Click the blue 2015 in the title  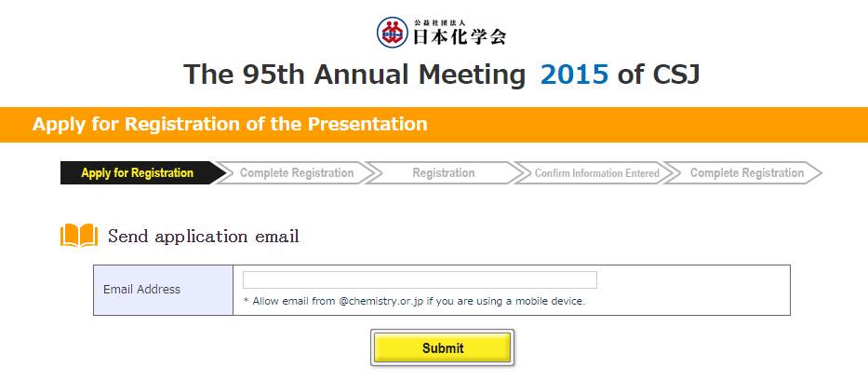(x=575, y=75)
